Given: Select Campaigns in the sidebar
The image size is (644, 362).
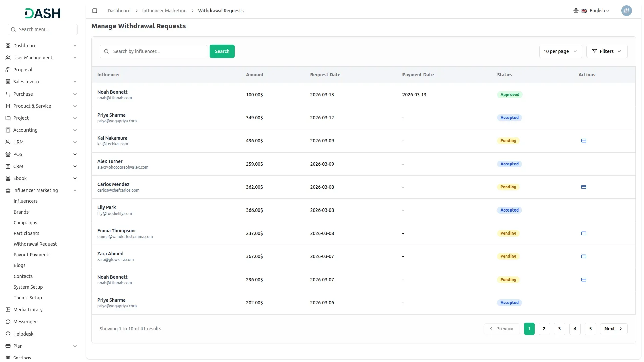Looking at the screenshot, I should [25, 223].
